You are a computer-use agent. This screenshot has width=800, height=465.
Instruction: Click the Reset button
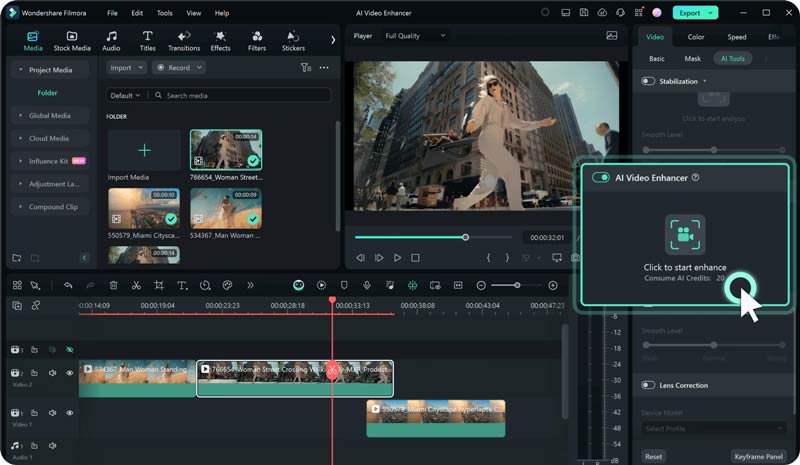(654, 456)
